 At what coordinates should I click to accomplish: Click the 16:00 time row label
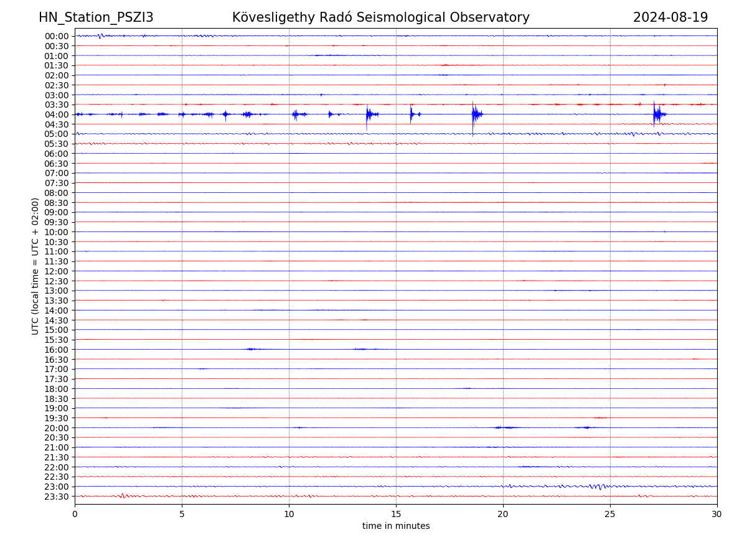[x=57, y=350]
